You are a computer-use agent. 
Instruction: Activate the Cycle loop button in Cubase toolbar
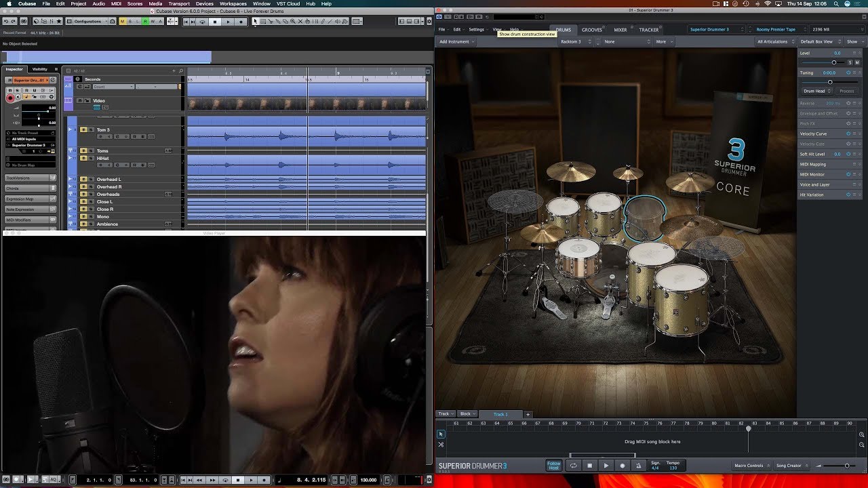pyautogui.click(x=202, y=22)
